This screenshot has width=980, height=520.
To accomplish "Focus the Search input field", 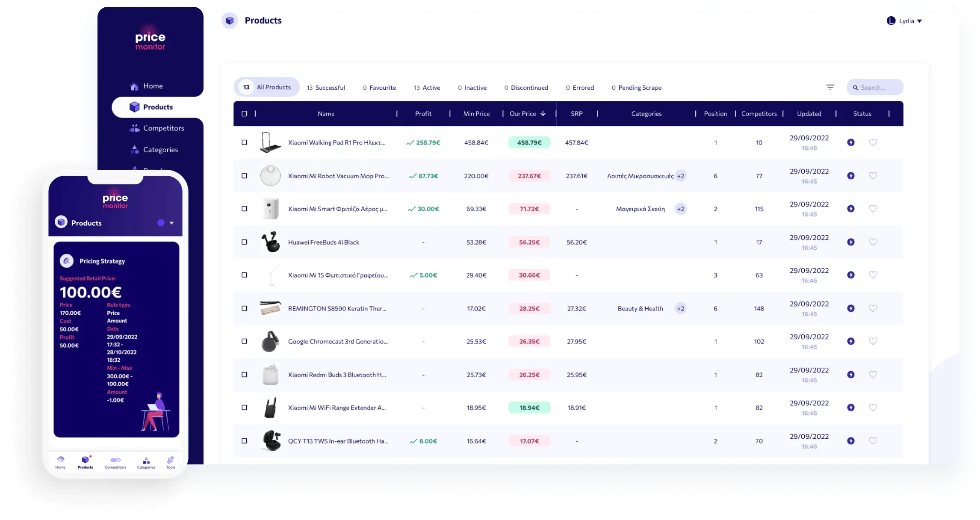I will [x=875, y=87].
